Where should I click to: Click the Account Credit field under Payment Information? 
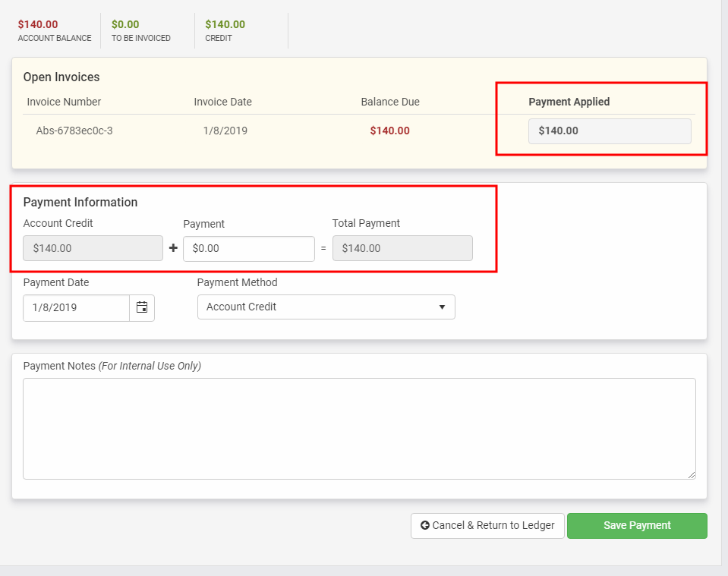coord(93,248)
